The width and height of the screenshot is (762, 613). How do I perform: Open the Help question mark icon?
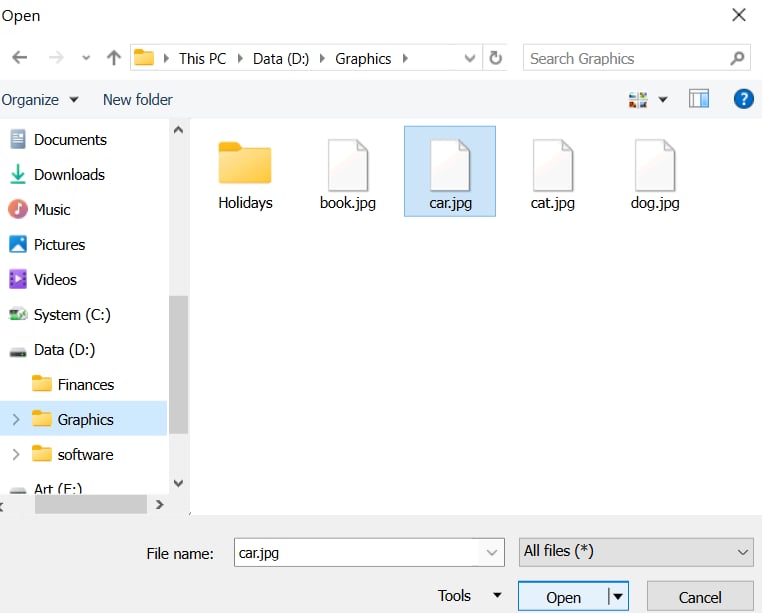(743, 99)
